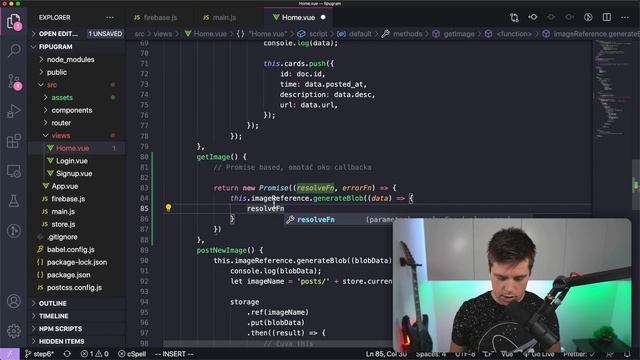640x360 pixels.
Task: Click the getImage breadcrumb item
Action: click(459, 34)
